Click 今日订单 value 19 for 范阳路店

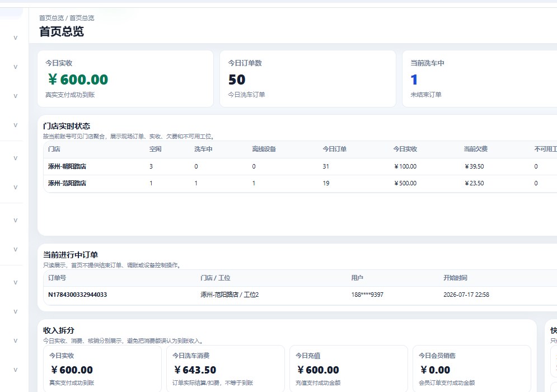coord(326,183)
